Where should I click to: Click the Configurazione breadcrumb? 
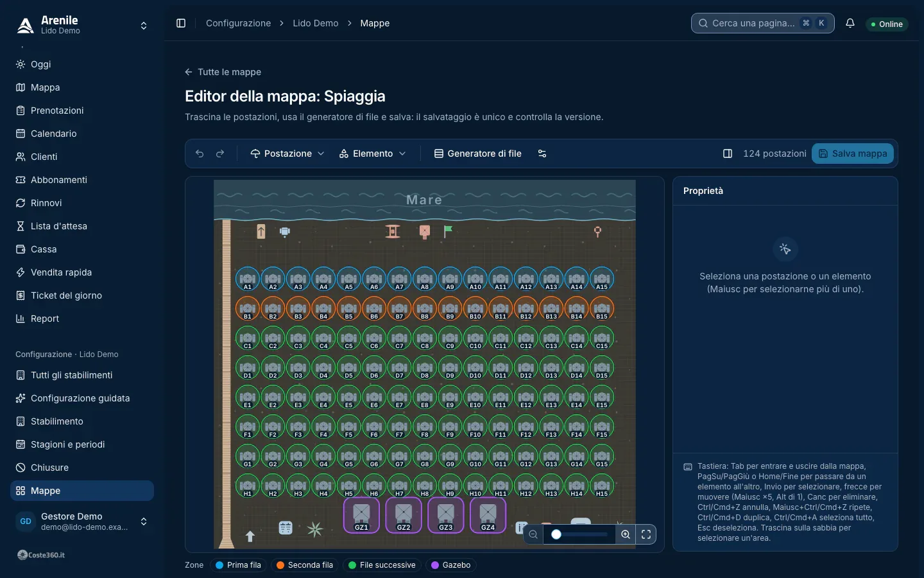tap(239, 23)
